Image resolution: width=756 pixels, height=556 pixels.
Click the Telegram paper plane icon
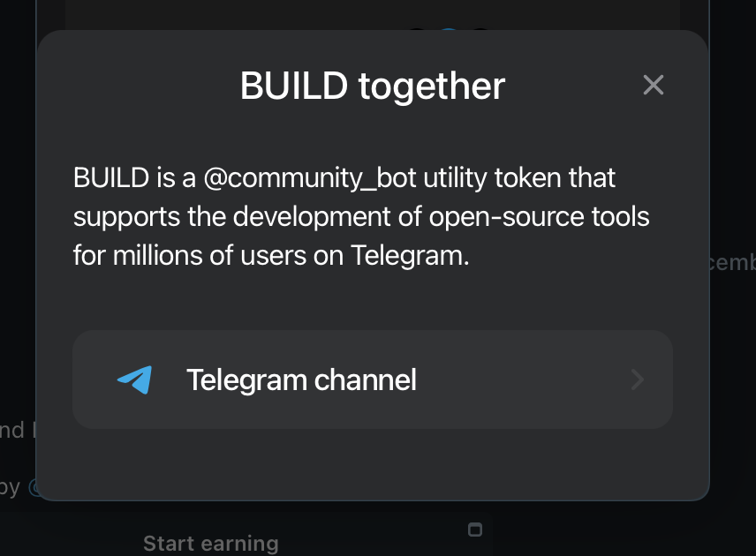pos(134,379)
